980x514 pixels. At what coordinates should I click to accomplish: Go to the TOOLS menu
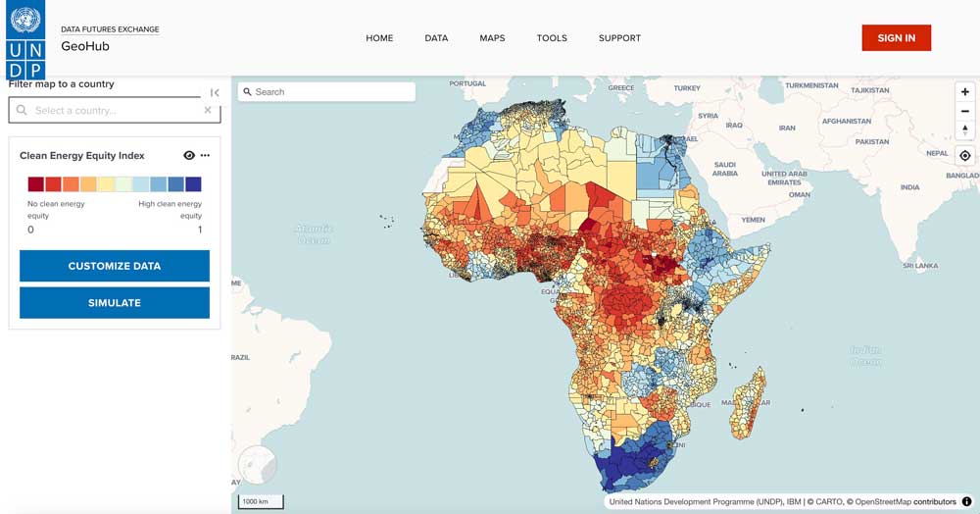point(552,38)
